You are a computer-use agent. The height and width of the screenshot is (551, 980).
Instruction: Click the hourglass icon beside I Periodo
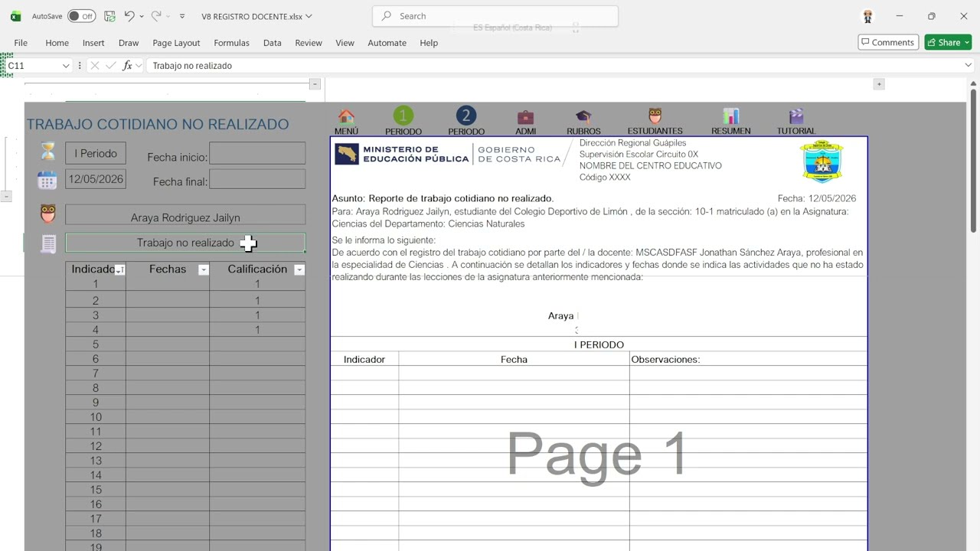coord(48,152)
